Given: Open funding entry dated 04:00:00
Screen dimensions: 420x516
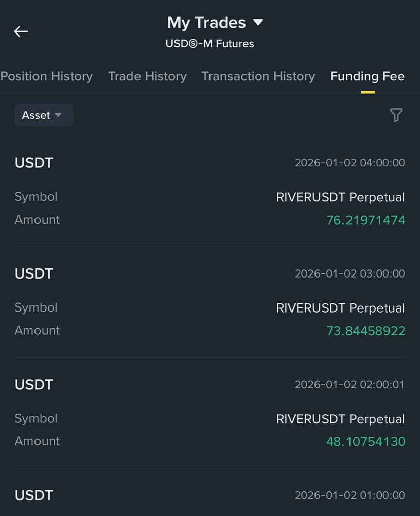Looking at the screenshot, I should [x=210, y=191].
